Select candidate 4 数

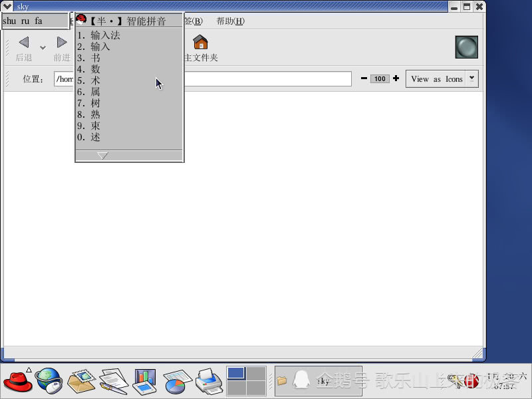point(88,69)
